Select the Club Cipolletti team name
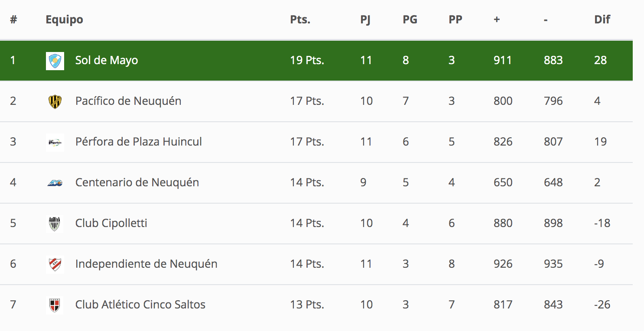 click(x=111, y=223)
